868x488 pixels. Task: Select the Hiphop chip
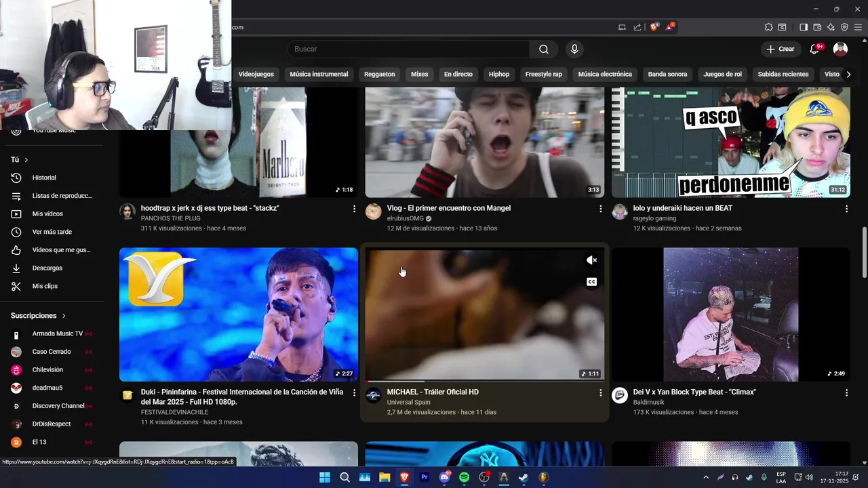[499, 74]
